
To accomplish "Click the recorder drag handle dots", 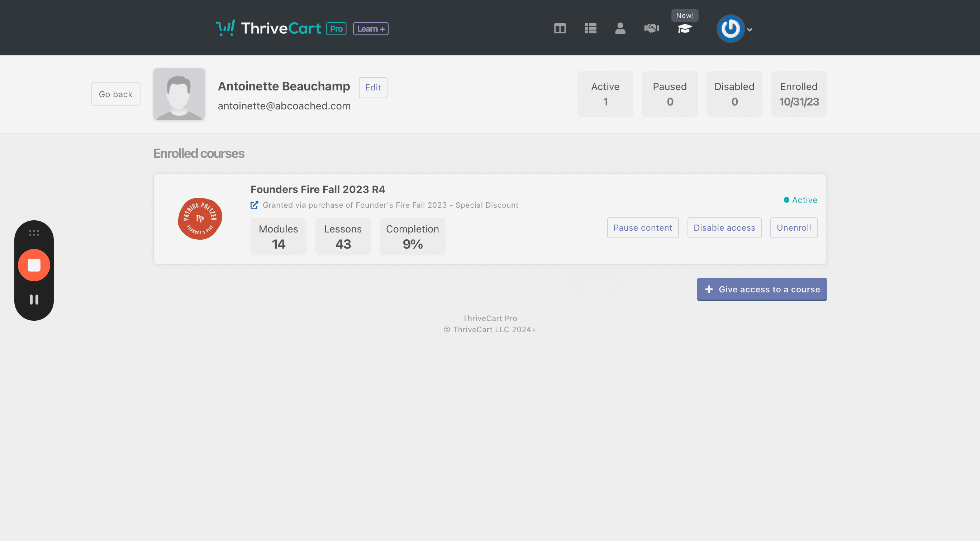I will pyautogui.click(x=34, y=232).
